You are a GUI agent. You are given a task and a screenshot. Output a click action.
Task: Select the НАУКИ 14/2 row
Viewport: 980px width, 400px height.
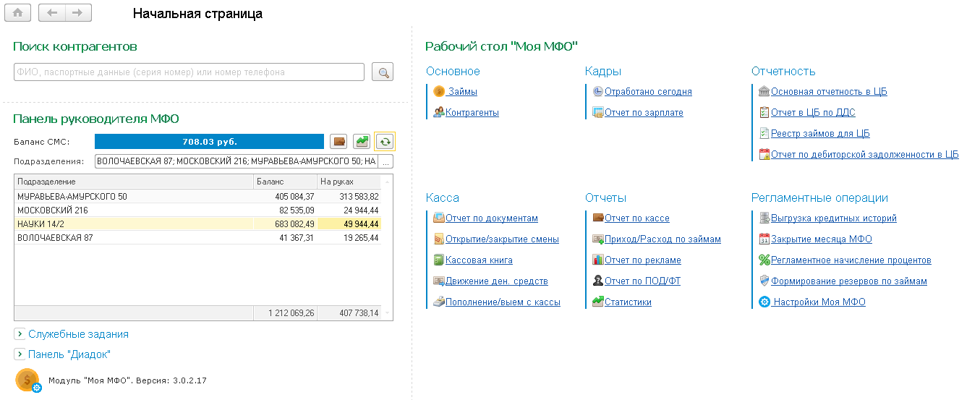coord(197,224)
